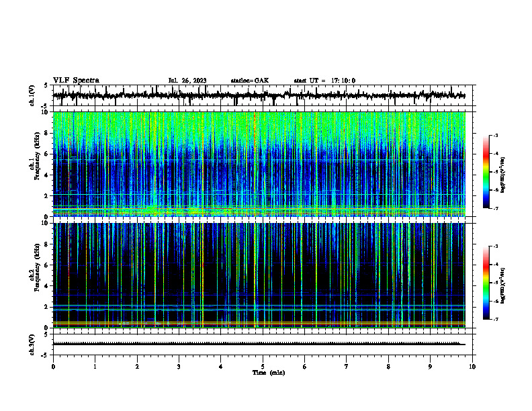Click the "VLF Spectra" title text

pyautogui.click(x=76, y=81)
